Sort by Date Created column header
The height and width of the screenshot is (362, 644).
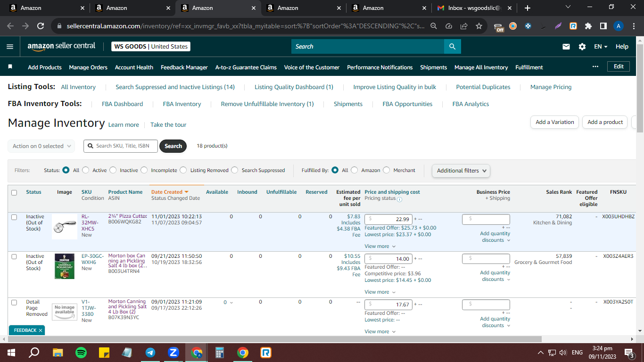click(170, 192)
